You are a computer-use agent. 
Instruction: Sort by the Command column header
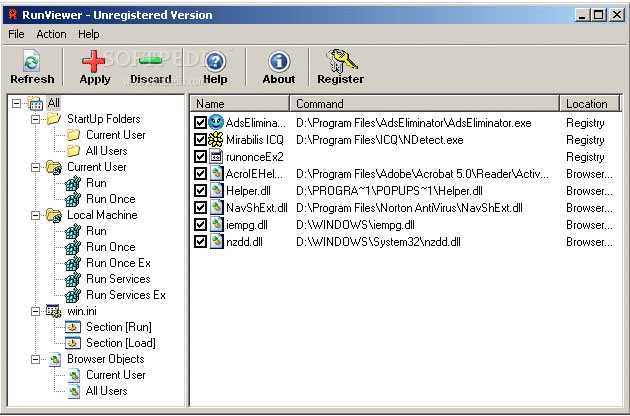[424, 104]
